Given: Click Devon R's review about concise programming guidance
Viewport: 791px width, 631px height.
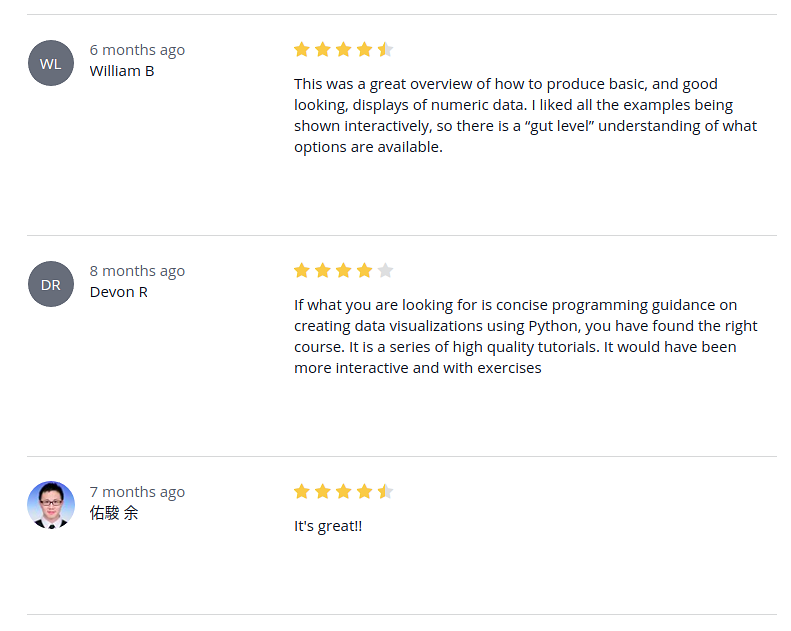Looking at the screenshot, I should click(525, 336).
